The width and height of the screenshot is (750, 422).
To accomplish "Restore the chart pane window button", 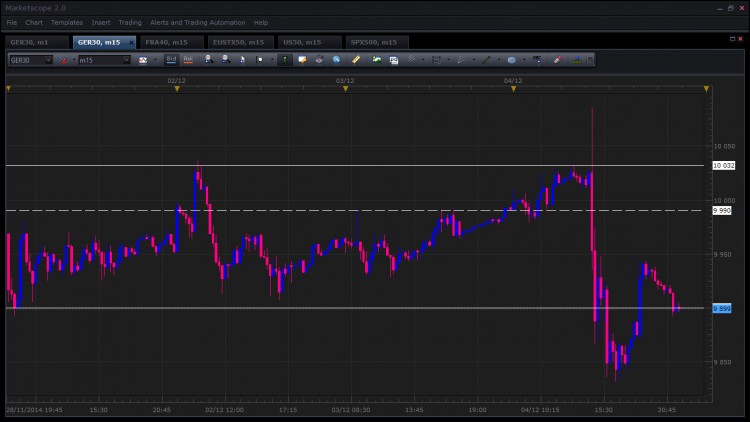I will (x=732, y=39).
